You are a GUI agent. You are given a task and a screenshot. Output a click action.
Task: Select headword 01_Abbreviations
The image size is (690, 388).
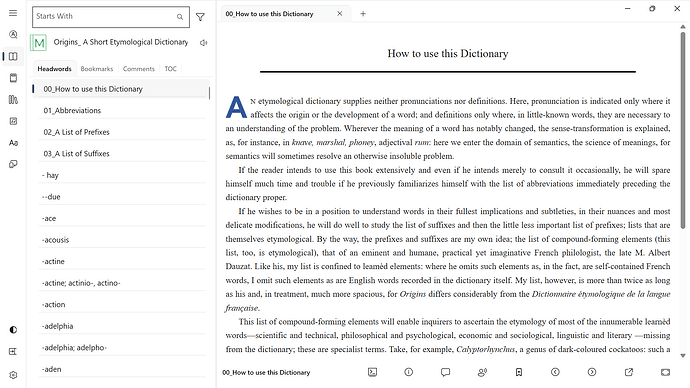(x=122, y=110)
